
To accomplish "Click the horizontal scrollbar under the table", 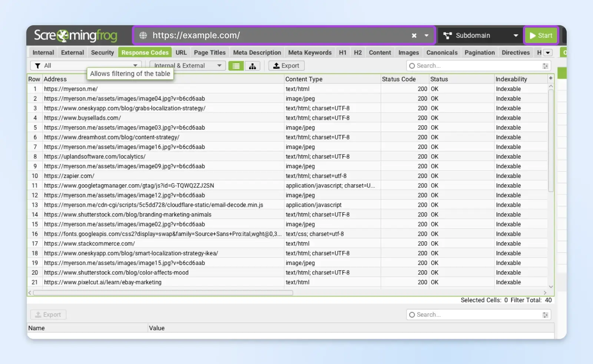I will pyautogui.click(x=163, y=293).
